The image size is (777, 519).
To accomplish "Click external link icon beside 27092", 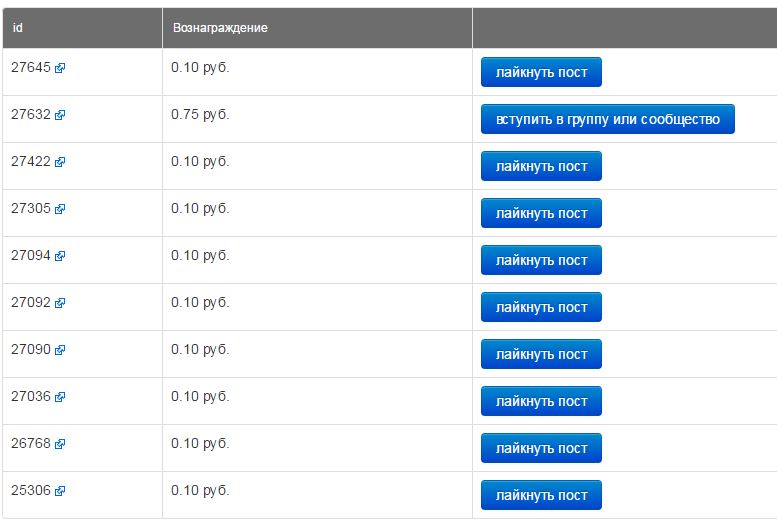I will 60,303.
